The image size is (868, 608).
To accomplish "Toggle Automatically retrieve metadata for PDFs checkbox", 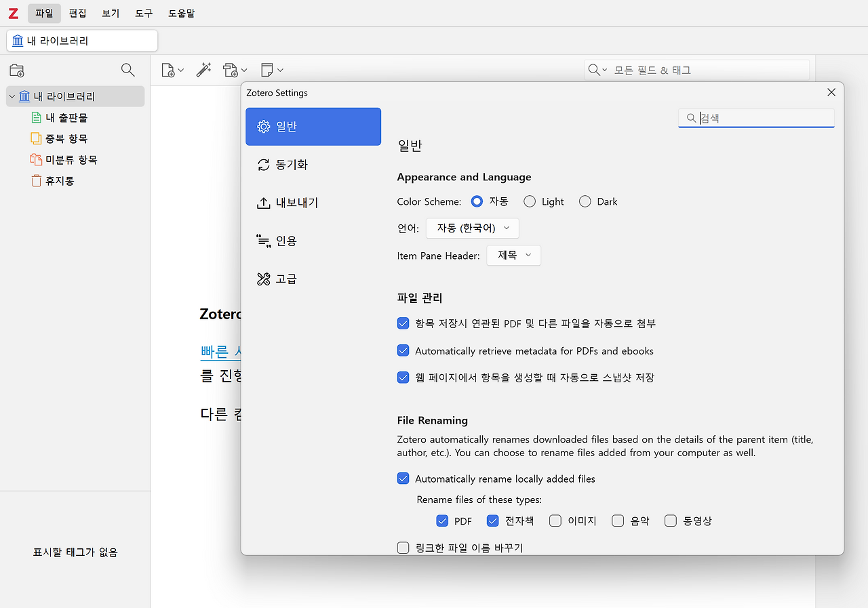I will tap(403, 350).
